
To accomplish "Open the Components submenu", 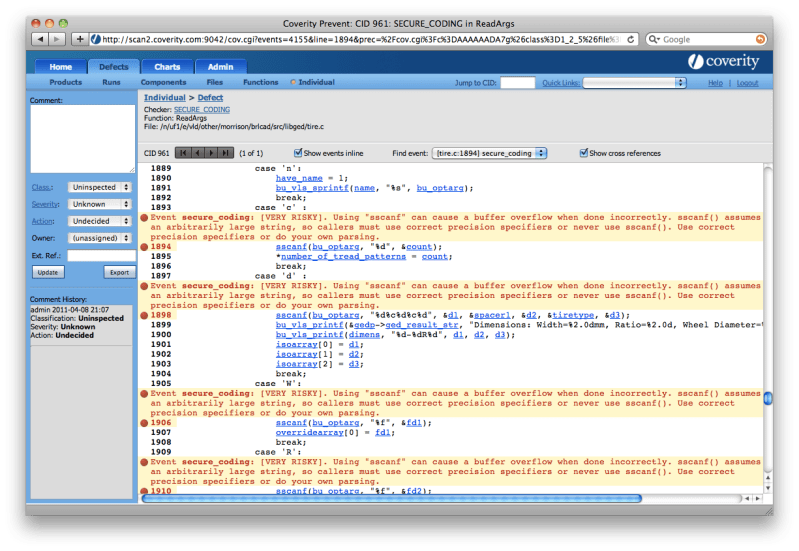I will point(164,82).
